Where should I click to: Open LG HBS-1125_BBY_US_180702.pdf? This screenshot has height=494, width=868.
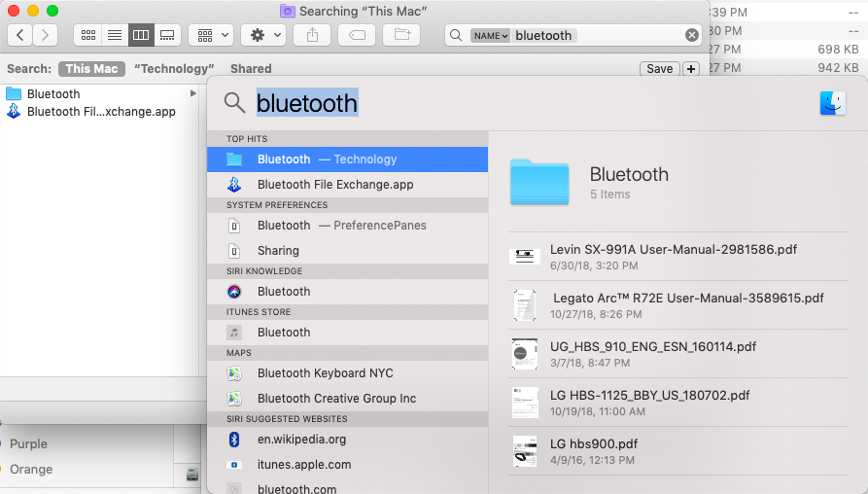[x=678, y=403]
